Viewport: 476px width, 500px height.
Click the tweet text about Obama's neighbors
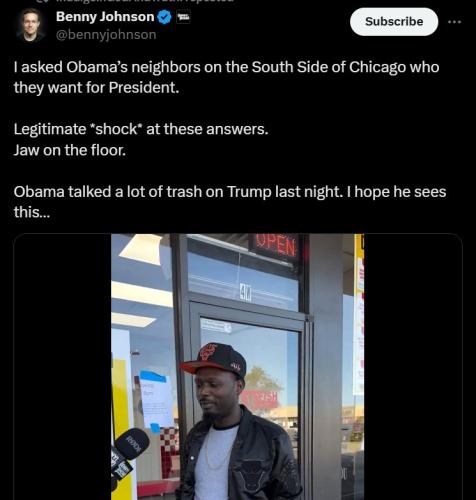226,77
